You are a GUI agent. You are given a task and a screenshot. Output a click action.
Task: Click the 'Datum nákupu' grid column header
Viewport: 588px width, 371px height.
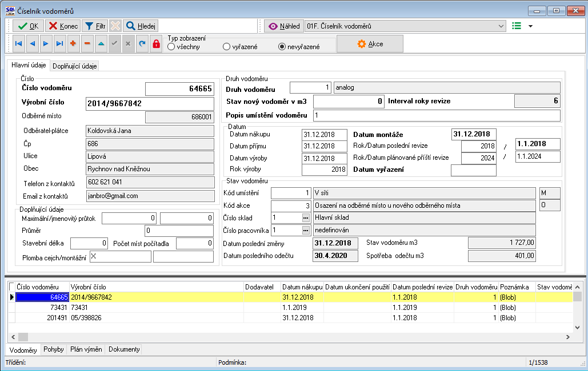302,287
